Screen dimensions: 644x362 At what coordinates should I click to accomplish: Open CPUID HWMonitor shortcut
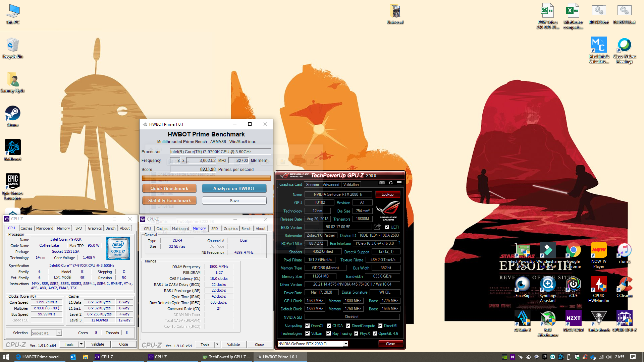tap(599, 290)
